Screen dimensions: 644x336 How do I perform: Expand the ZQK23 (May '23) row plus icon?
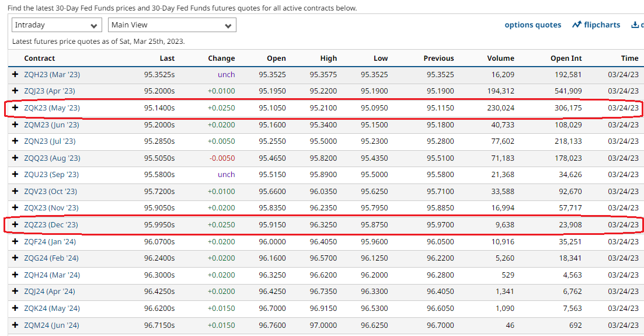pos(15,108)
